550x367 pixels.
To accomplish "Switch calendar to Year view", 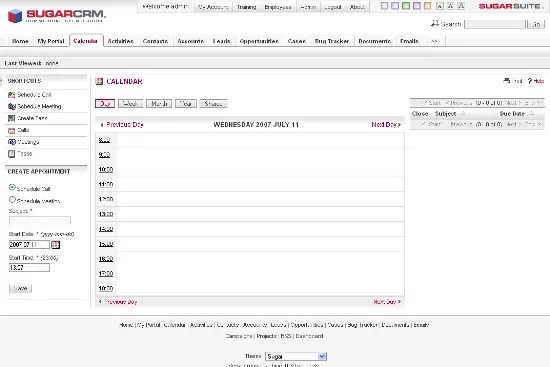I will click(186, 104).
